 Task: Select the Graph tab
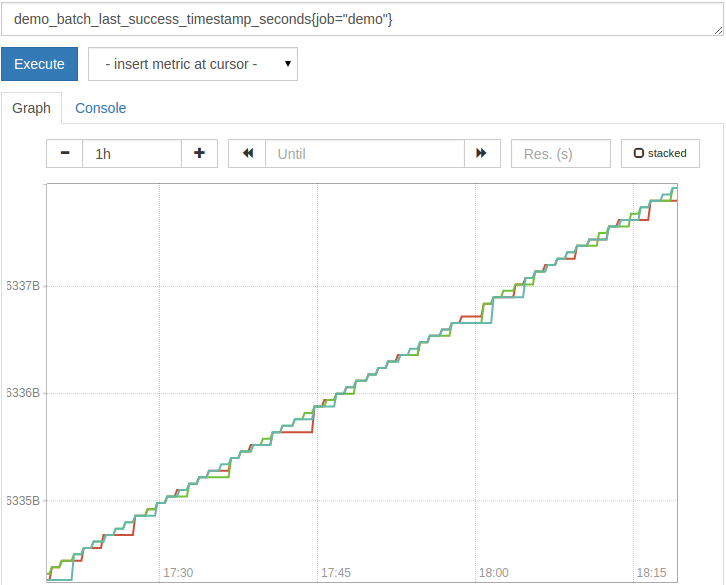(x=31, y=108)
